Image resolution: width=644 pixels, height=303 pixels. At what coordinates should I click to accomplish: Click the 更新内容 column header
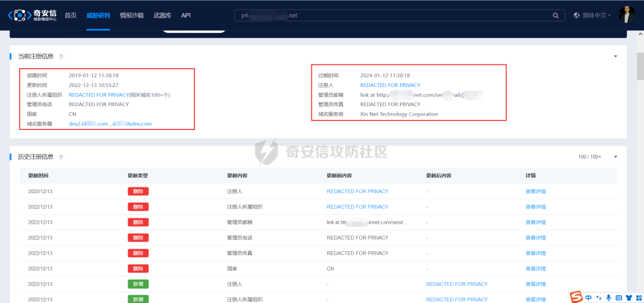tap(237, 175)
